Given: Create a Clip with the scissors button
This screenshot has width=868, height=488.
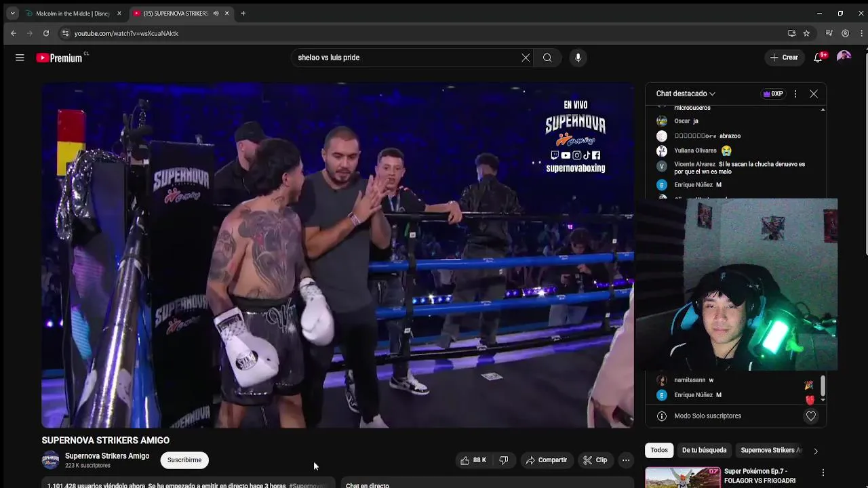Looking at the screenshot, I should point(595,460).
